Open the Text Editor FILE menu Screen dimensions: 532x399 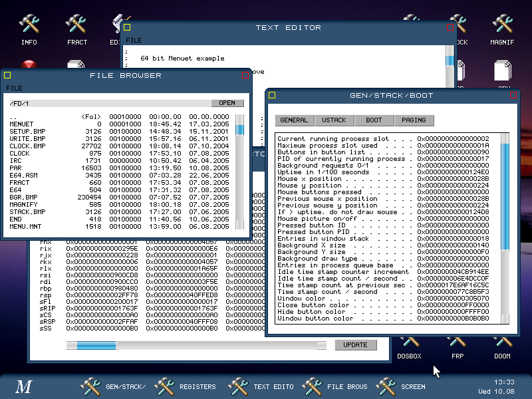pos(134,41)
